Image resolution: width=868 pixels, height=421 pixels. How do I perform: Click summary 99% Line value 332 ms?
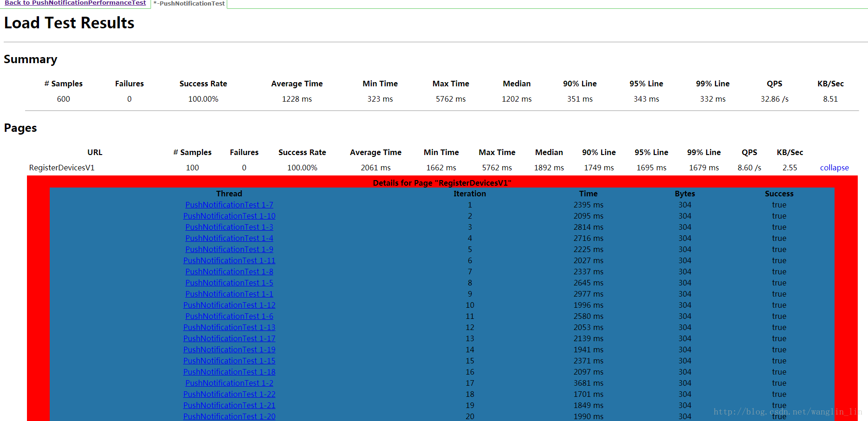[x=713, y=99]
